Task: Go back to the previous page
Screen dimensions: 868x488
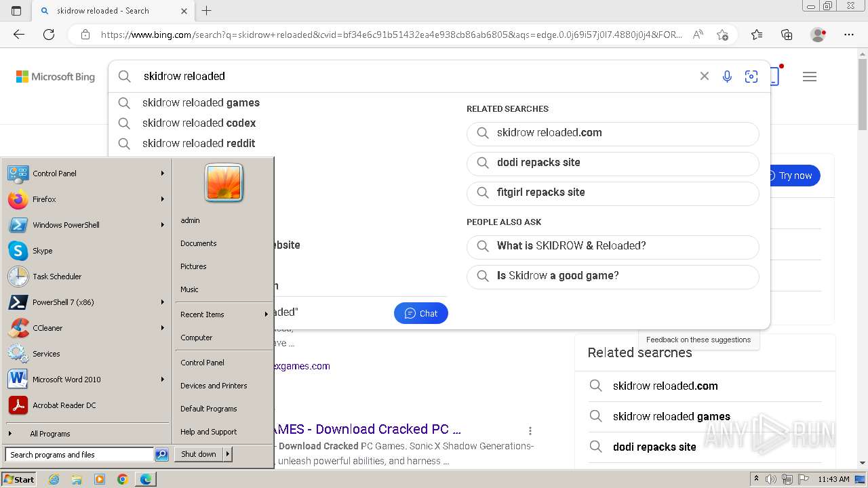Action: (x=19, y=35)
